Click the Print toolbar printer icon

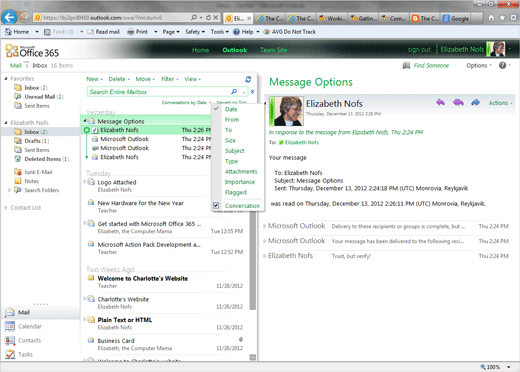pos(131,32)
